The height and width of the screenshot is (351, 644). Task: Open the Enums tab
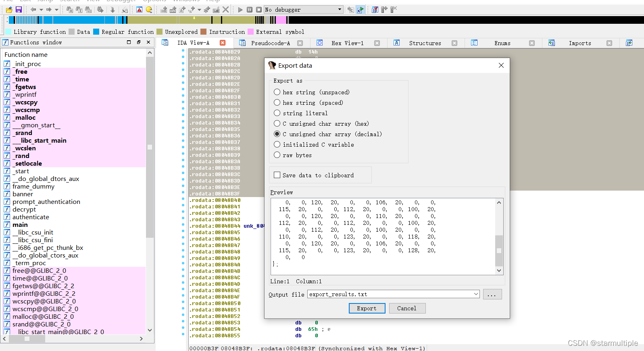tap(502, 43)
